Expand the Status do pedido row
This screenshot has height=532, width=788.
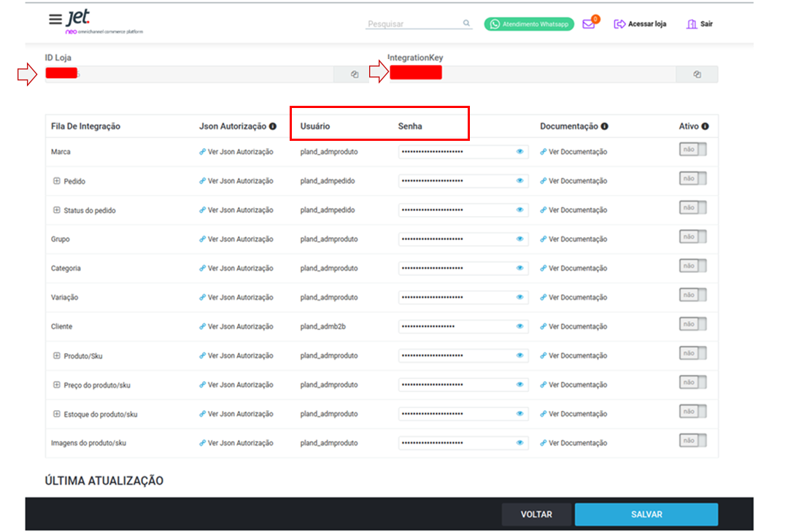pyautogui.click(x=57, y=210)
